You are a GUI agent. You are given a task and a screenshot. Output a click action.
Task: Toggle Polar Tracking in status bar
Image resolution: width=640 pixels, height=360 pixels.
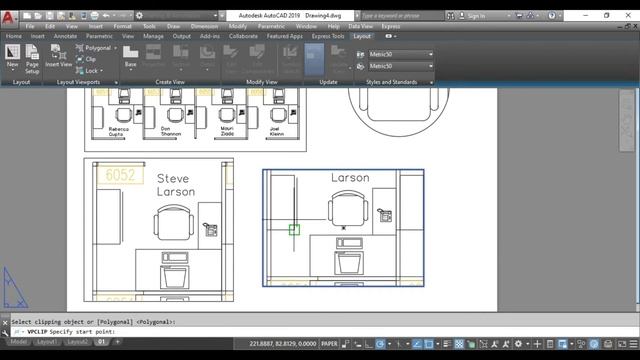pyautogui.click(x=380, y=344)
